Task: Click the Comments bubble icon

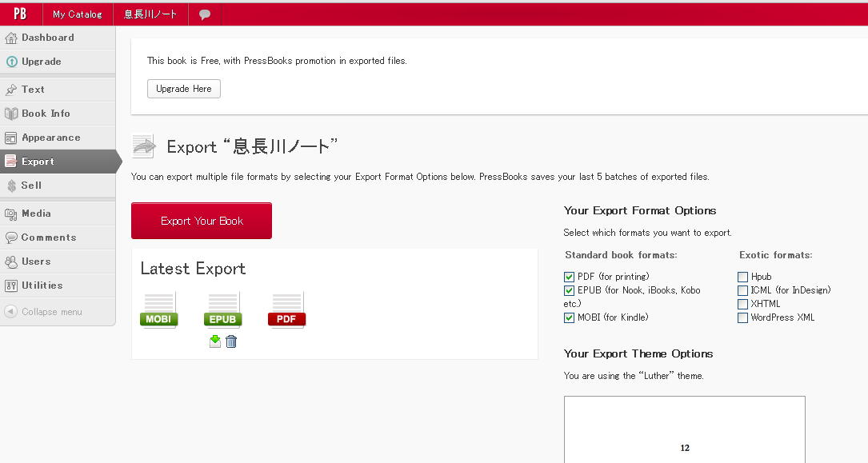Action: coord(11,237)
